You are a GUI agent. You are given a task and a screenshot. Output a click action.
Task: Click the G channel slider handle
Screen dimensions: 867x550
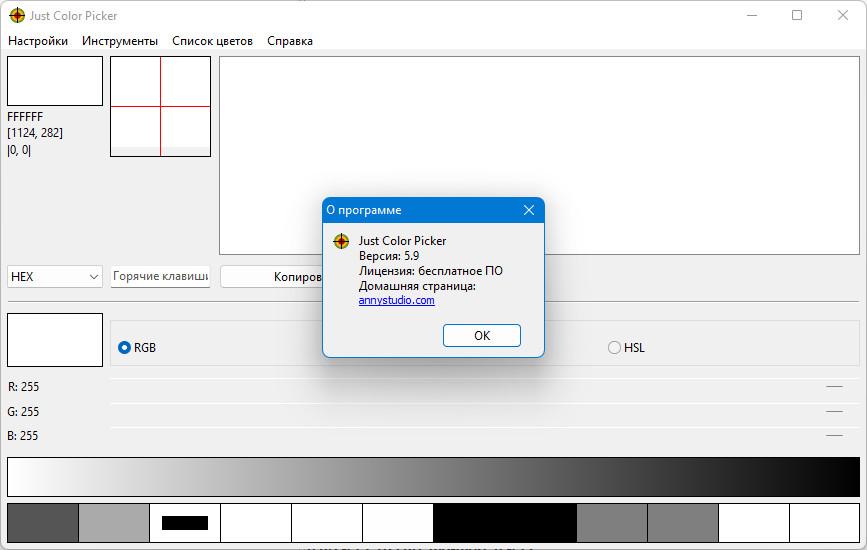(834, 412)
